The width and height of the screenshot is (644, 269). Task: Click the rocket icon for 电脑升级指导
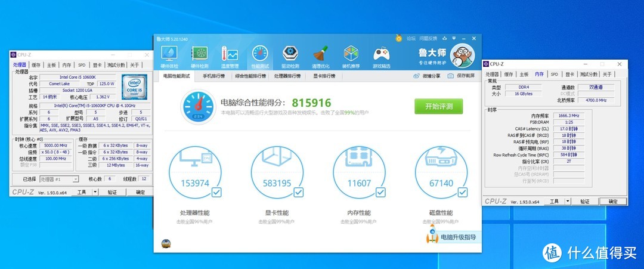[432, 234]
